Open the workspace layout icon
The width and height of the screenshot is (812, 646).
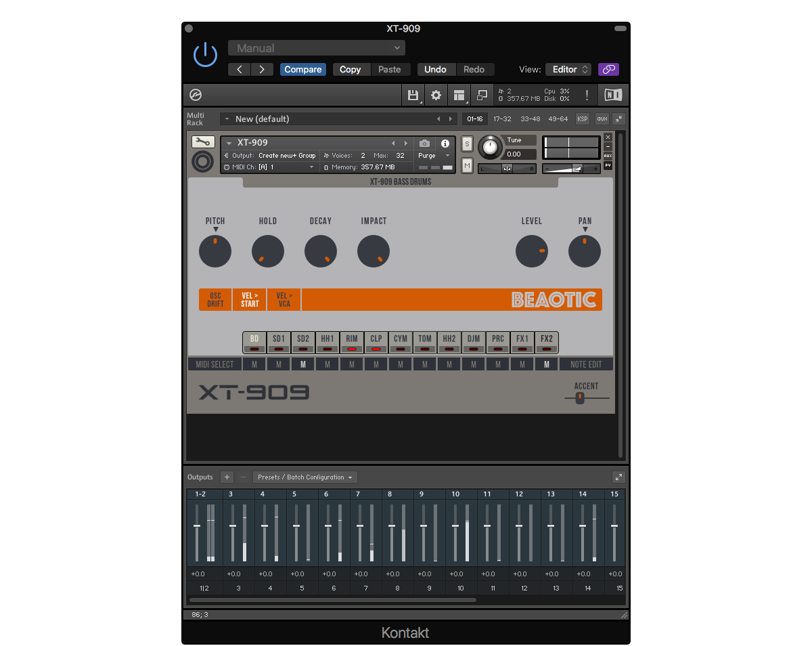click(x=459, y=95)
